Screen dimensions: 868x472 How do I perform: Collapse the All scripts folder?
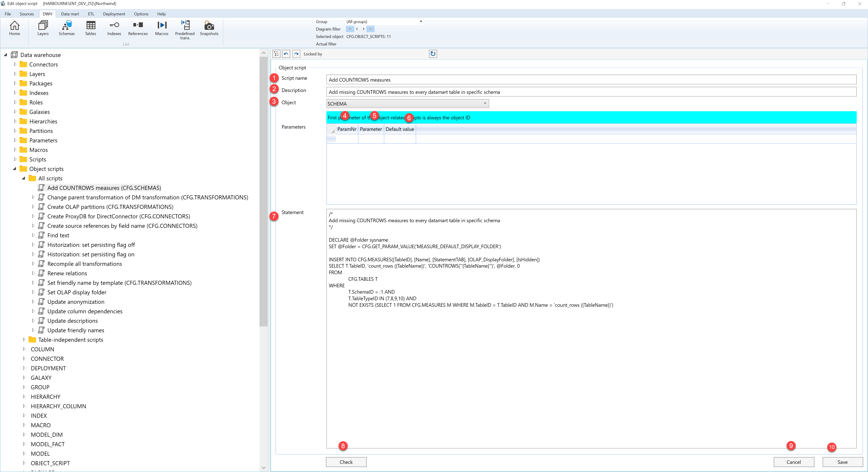24,178
